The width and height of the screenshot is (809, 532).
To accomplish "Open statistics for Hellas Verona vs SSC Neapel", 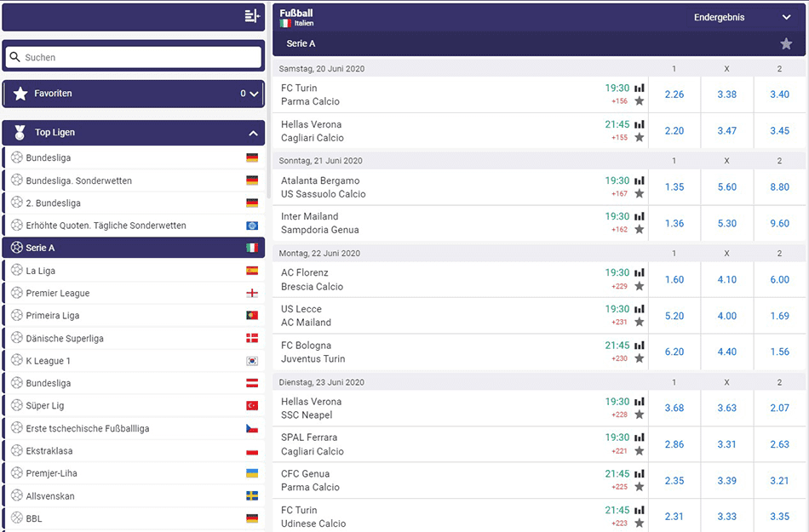I will coord(640,402).
